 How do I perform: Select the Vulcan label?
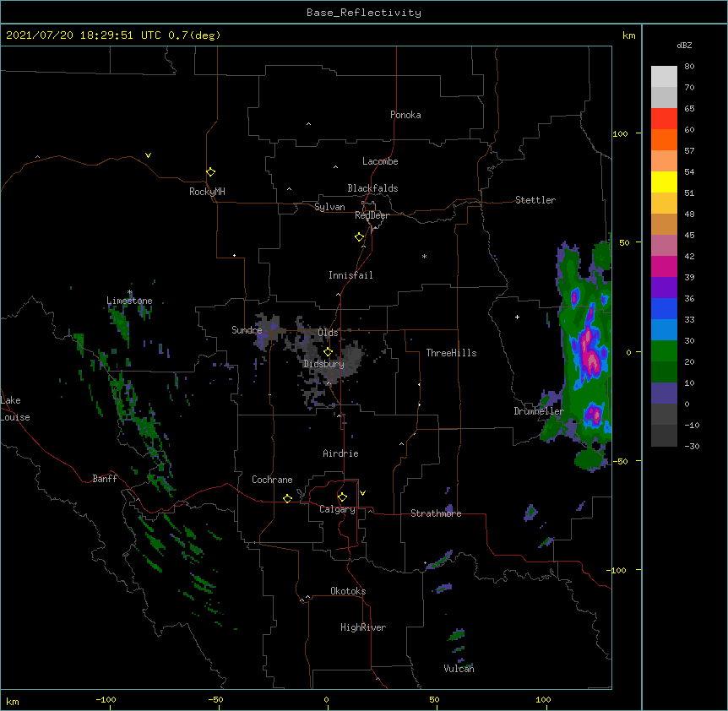click(459, 669)
